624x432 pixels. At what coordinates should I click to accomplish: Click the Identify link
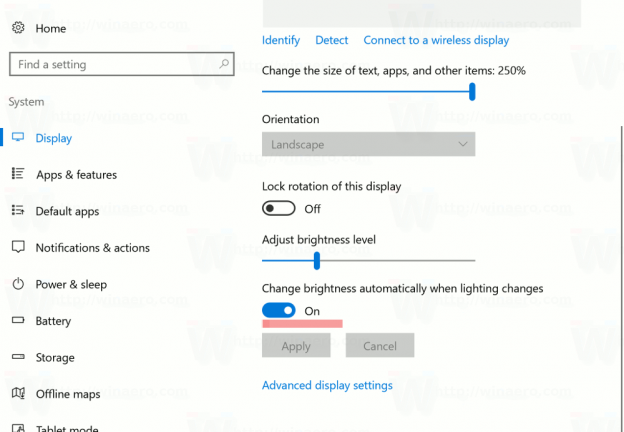[x=281, y=40]
